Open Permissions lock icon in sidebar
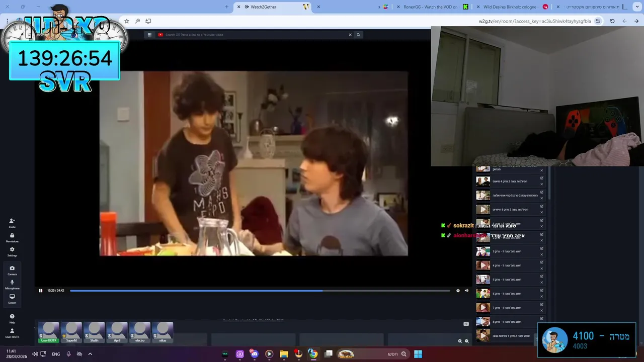 point(12,238)
